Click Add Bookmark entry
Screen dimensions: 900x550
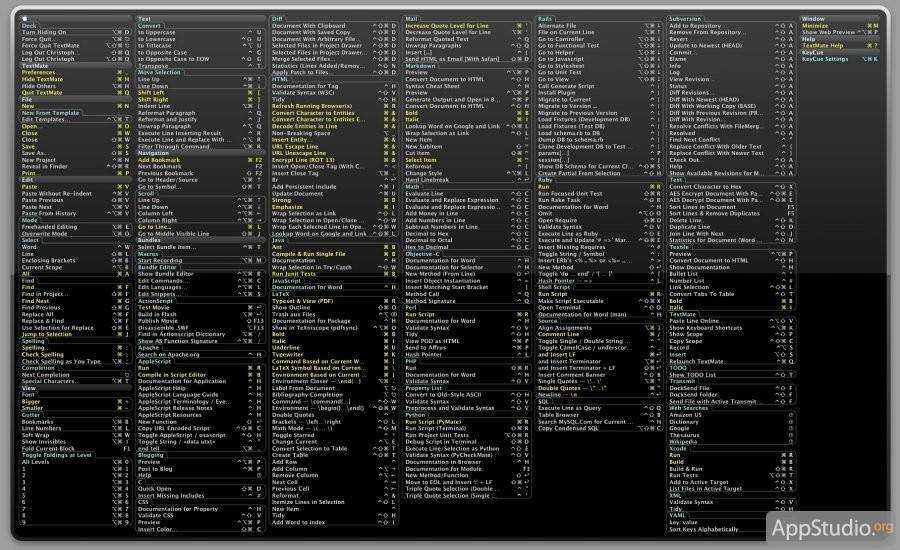tap(159, 160)
